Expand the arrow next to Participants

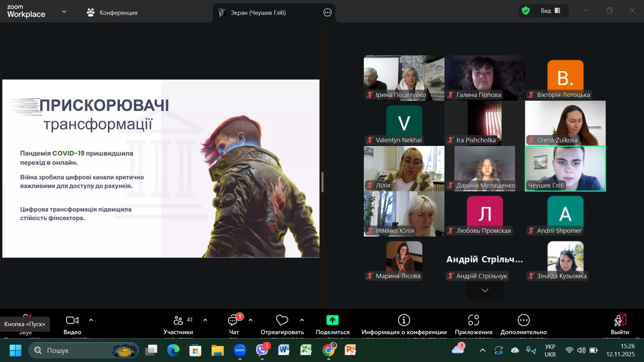tap(205, 320)
